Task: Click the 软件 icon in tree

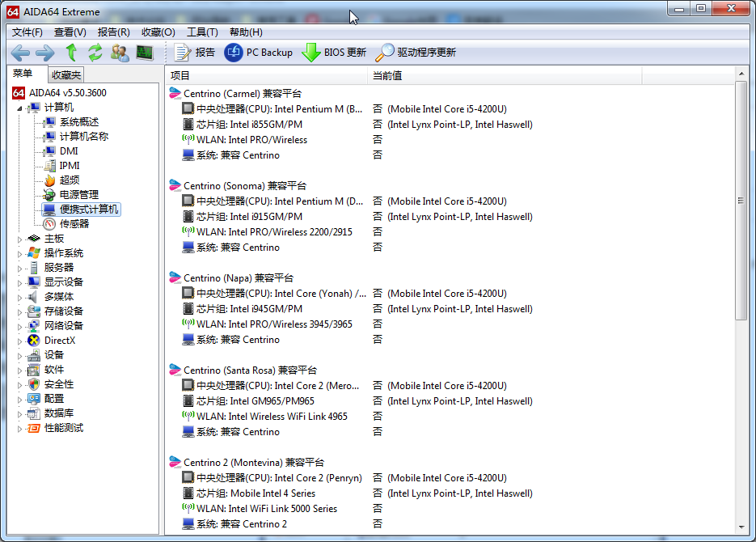Action: [34, 370]
